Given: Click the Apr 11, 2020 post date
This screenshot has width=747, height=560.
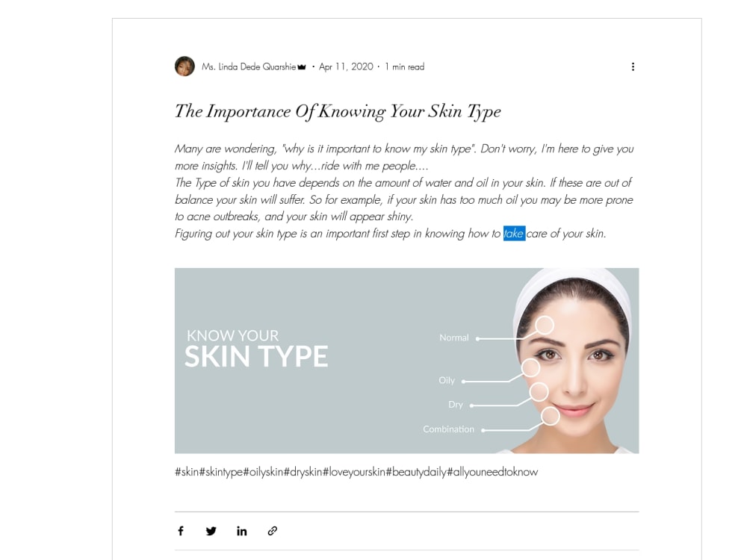Looking at the screenshot, I should tap(346, 66).
